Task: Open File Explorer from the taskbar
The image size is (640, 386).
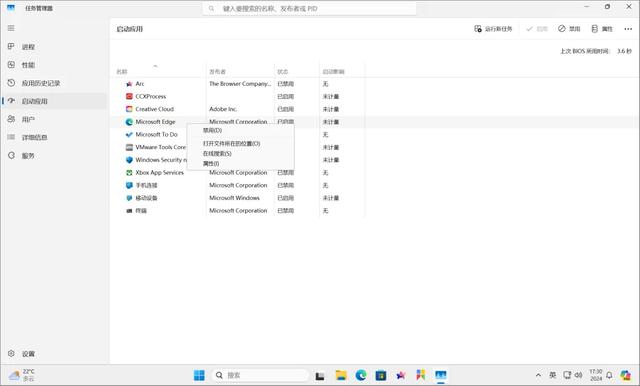Action: pos(341,375)
